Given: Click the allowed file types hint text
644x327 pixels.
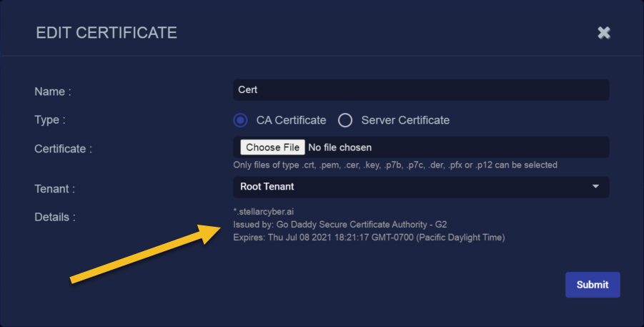Looking at the screenshot, I should tap(395, 165).
